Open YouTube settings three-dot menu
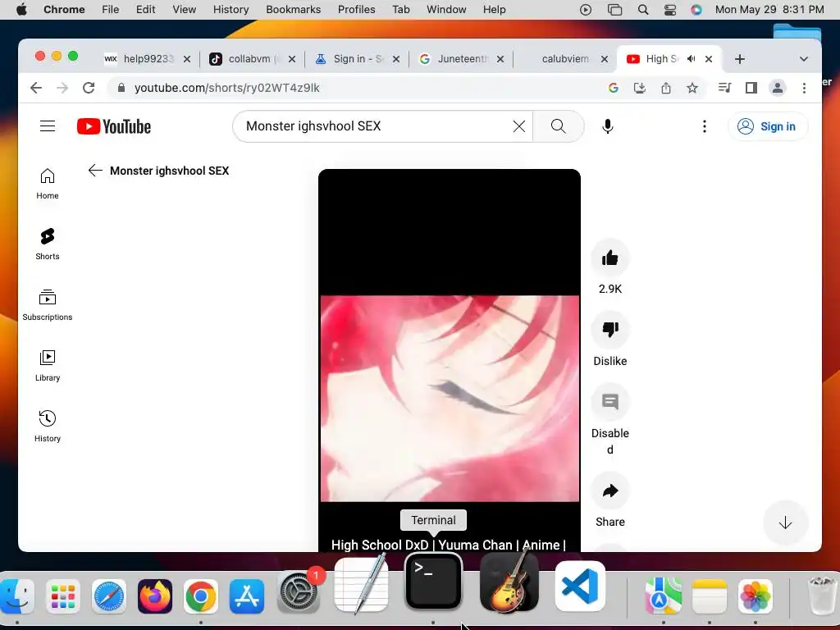The image size is (840, 630). pos(705,126)
